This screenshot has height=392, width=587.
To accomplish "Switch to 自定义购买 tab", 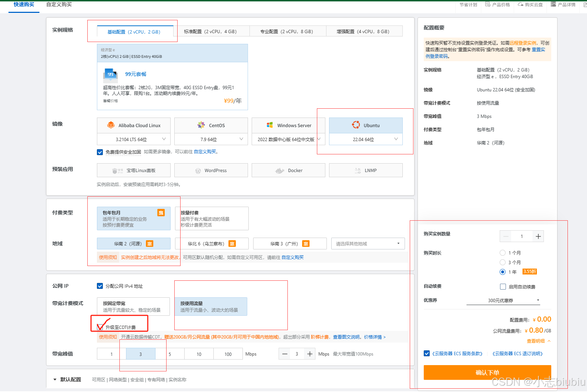I will [x=59, y=5].
